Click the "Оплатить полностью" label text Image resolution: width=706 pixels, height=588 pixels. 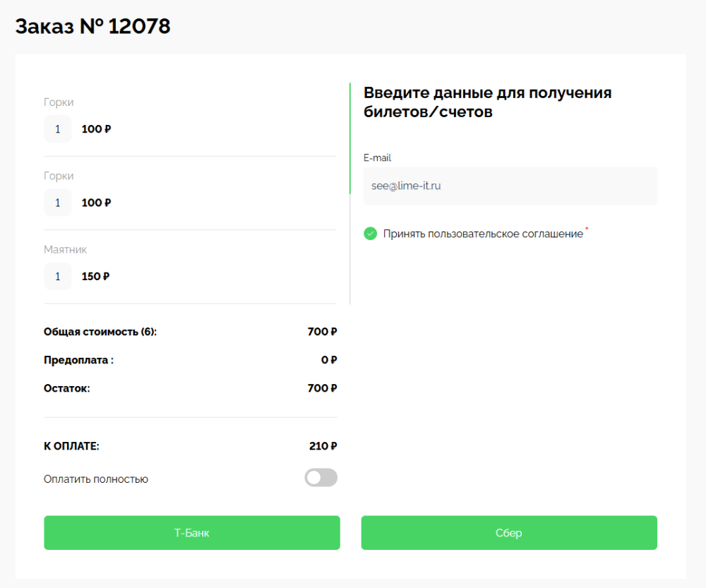pyautogui.click(x=95, y=479)
